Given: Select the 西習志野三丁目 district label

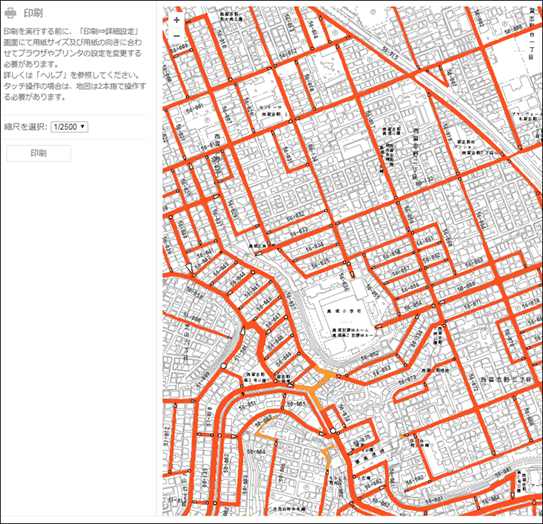Looking at the screenshot, I should (506, 380).
